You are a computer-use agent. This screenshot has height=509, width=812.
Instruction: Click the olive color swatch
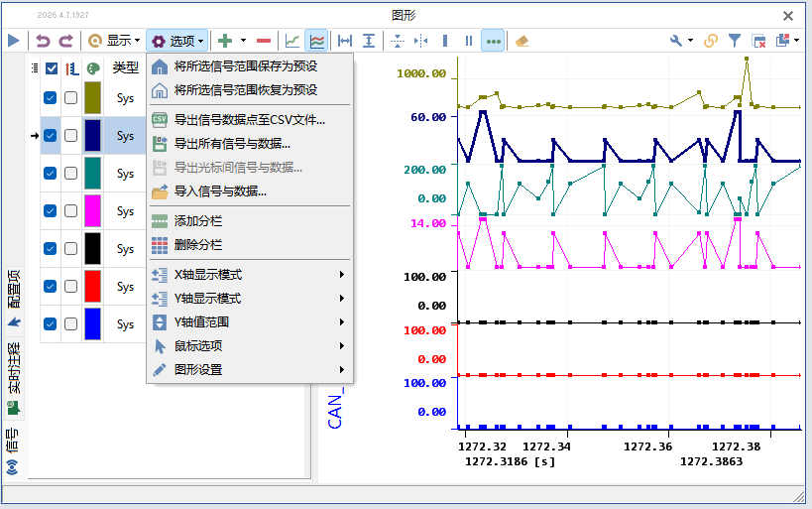(92, 97)
